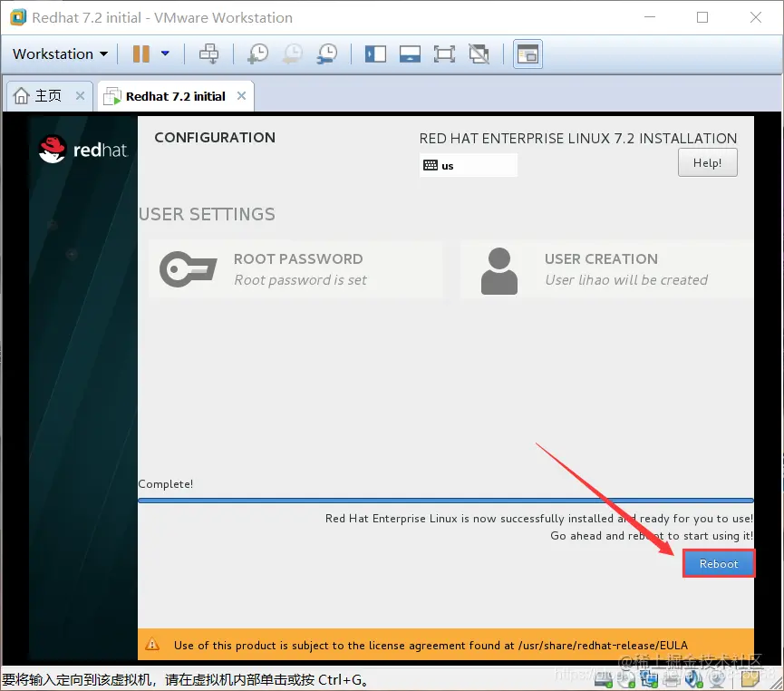Click the hard disk status icon
This screenshot has width=784, height=691.
pos(603,679)
